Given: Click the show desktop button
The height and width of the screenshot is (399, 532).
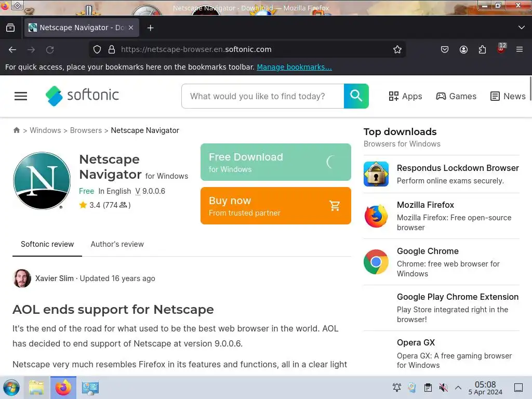Looking at the screenshot, I should (x=518, y=388).
